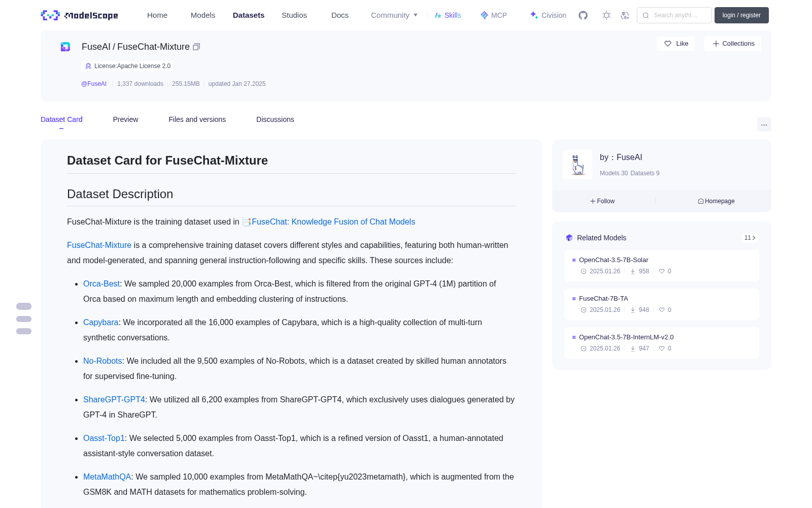Open the floating sidebar outline handle
812x508 pixels.
(24, 319)
